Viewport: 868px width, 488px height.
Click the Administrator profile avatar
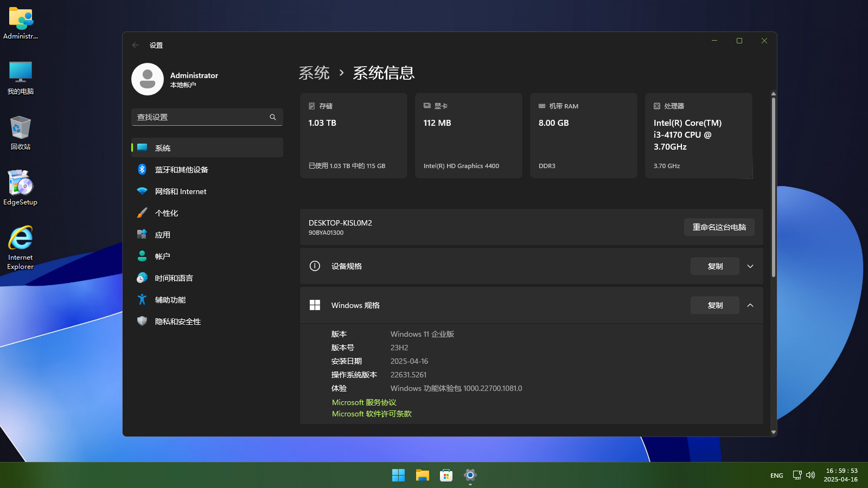coord(148,79)
